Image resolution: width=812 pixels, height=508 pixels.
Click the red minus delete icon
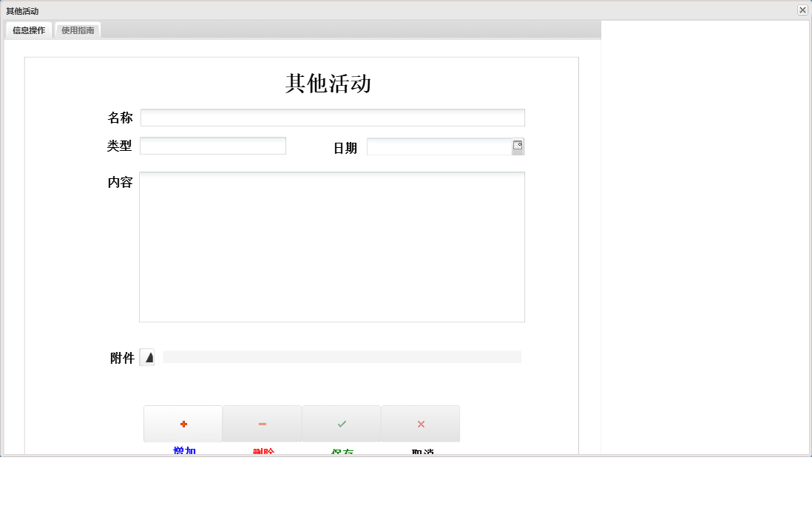262,423
